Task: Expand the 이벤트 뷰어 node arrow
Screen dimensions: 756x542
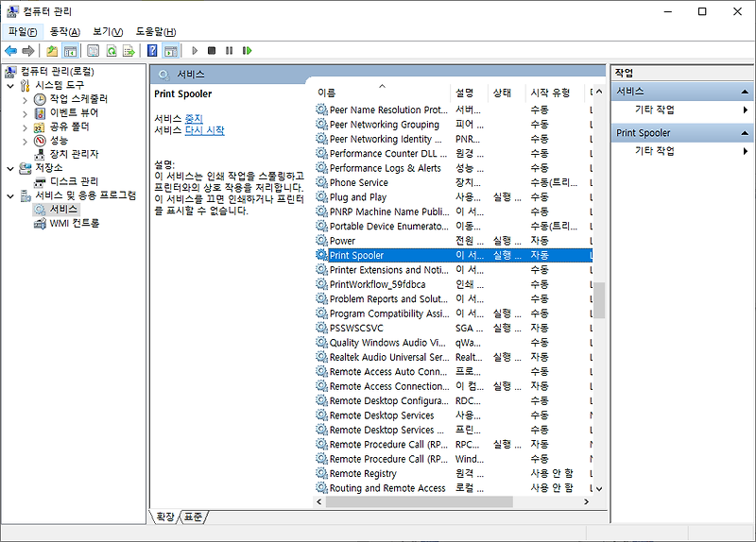Action: 26,113
